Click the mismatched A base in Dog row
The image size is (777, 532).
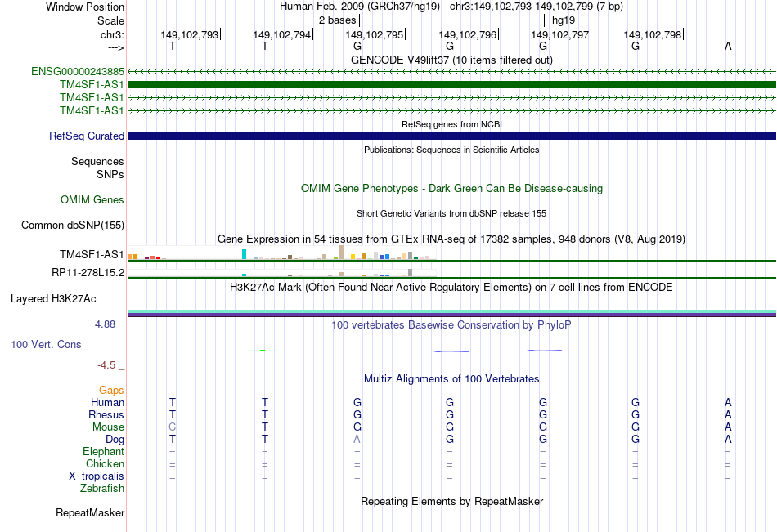(x=357, y=440)
